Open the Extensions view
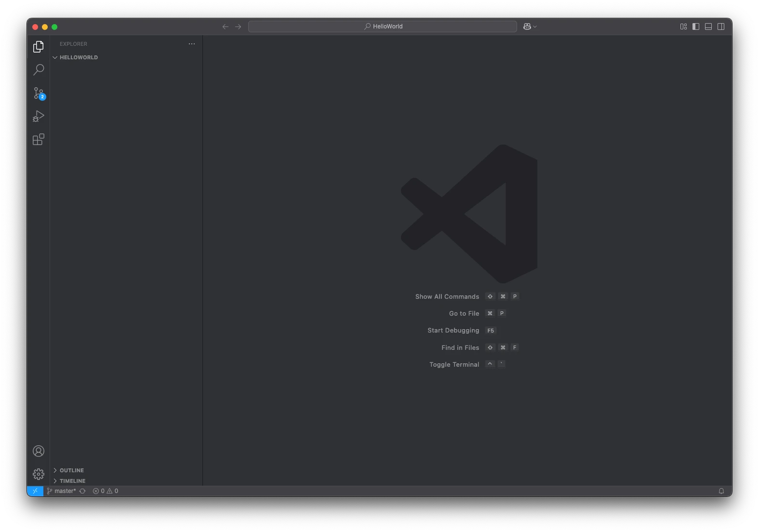Viewport: 759px width, 532px height. click(x=39, y=140)
